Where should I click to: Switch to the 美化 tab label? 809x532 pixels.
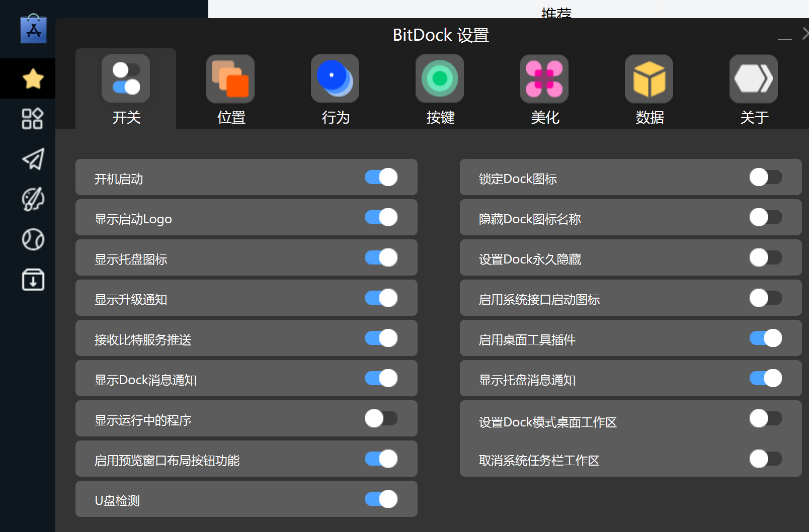(545, 118)
